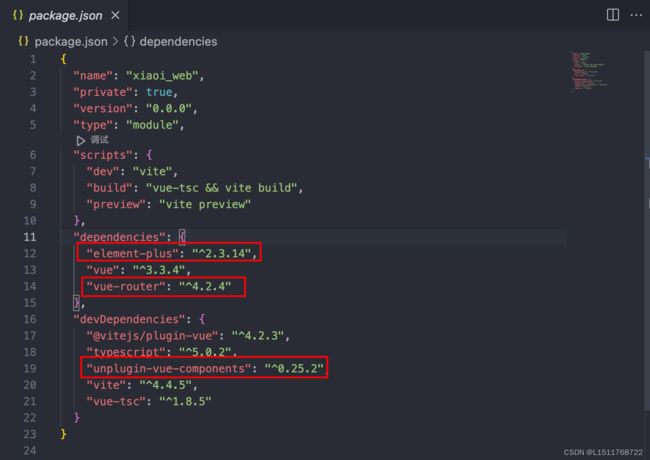This screenshot has width=650, height=460.
Task: Click line number 16 in the gutter
Action: (30, 319)
